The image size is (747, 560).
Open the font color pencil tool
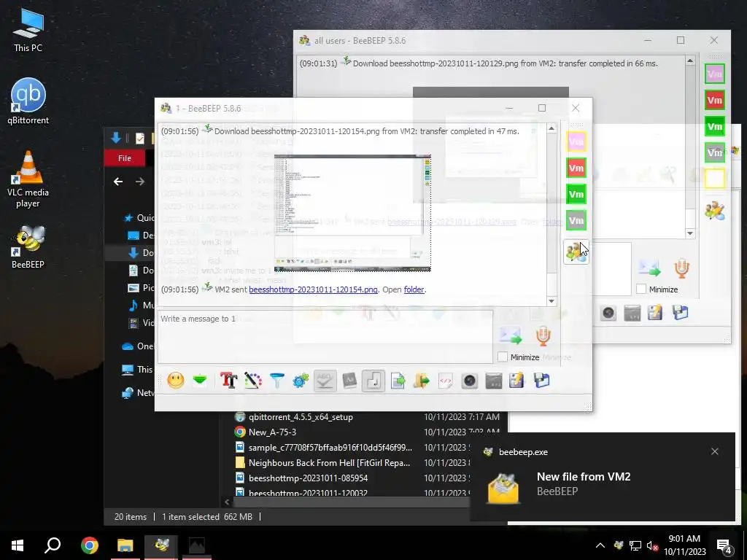pos(253,381)
